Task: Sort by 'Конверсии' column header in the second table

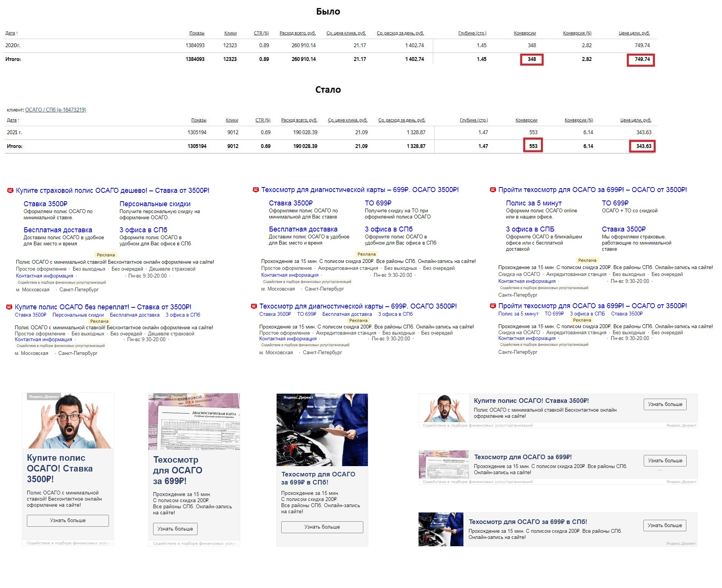Action: click(x=526, y=120)
